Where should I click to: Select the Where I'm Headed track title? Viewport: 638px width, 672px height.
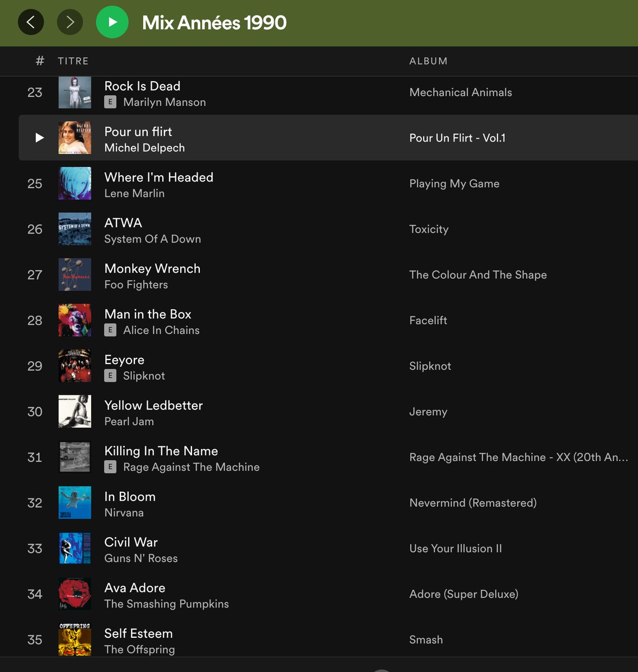tap(159, 178)
